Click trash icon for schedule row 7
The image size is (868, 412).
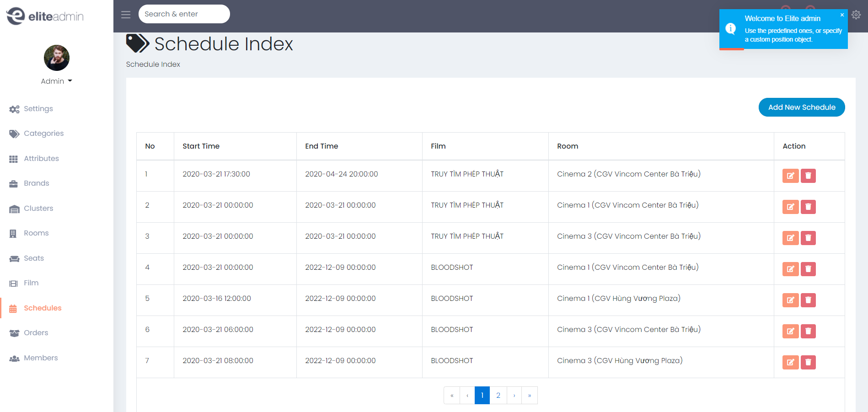[808, 362]
